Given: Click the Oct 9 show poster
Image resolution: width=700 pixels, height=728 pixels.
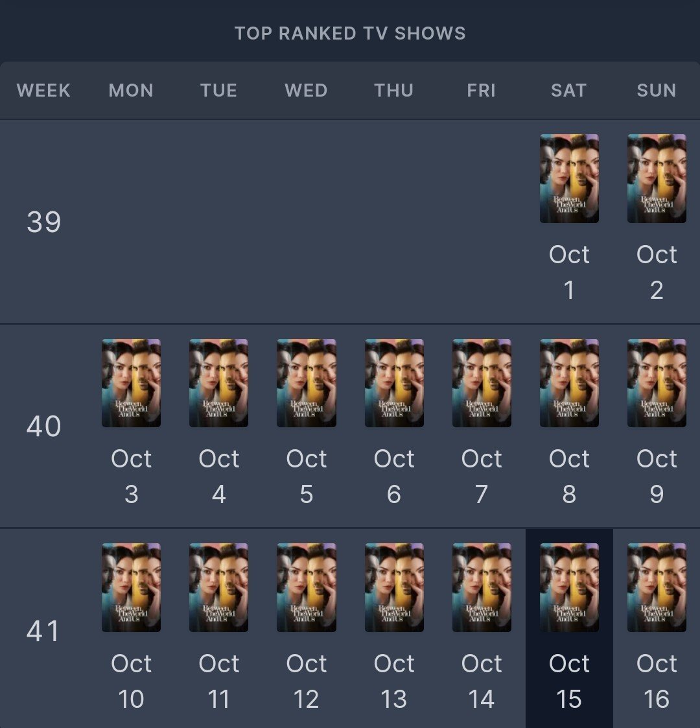Looking at the screenshot, I should click(657, 382).
